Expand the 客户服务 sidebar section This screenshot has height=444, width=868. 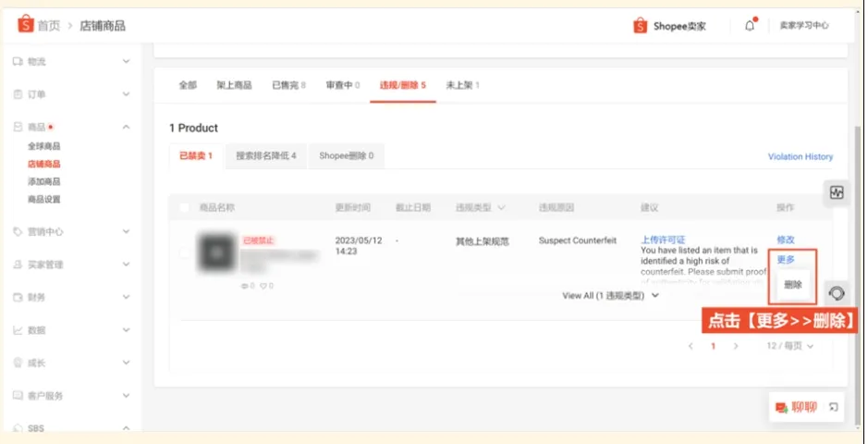[x=127, y=396]
